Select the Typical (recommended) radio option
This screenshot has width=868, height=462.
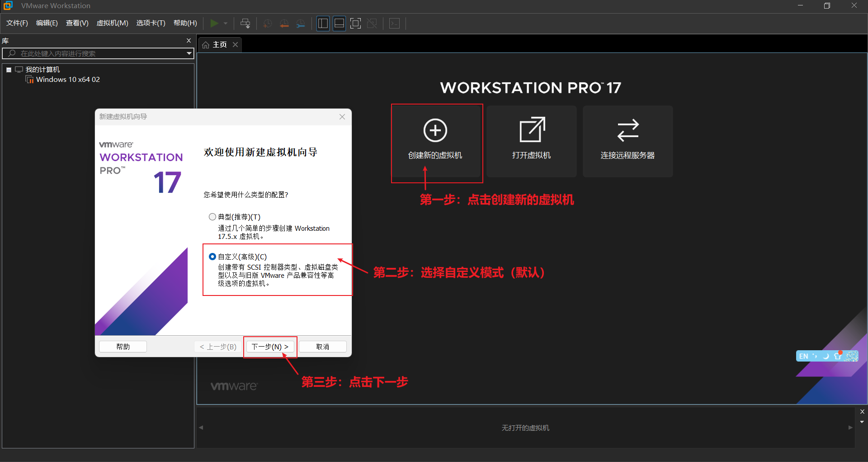pyautogui.click(x=212, y=217)
